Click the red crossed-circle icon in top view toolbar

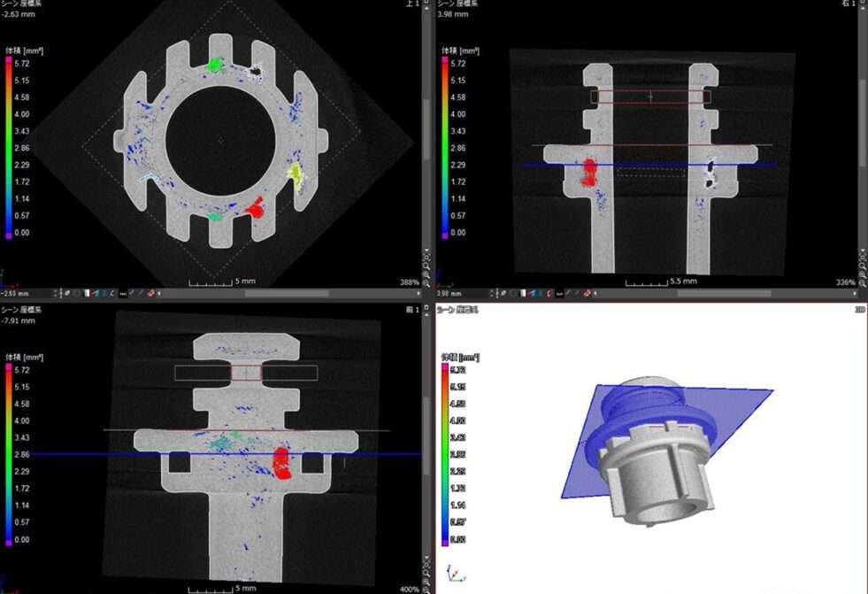click(x=150, y=293)
